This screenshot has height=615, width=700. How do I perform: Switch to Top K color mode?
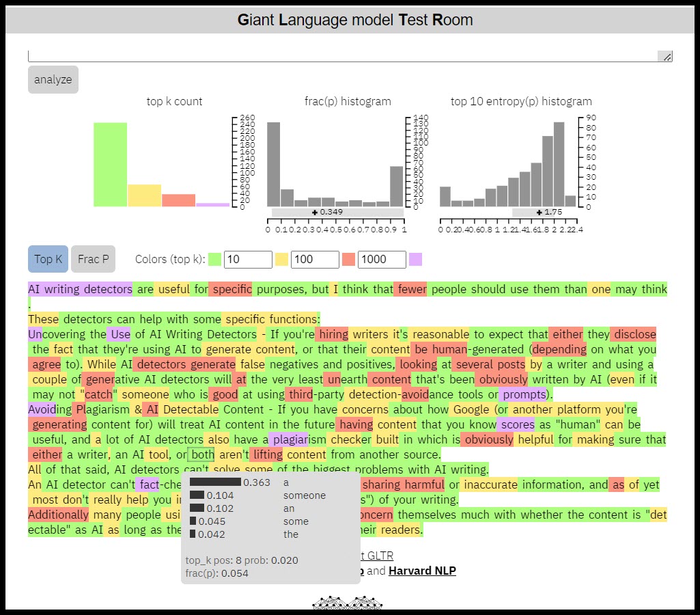pyautogui.click(x=48, y=259)
